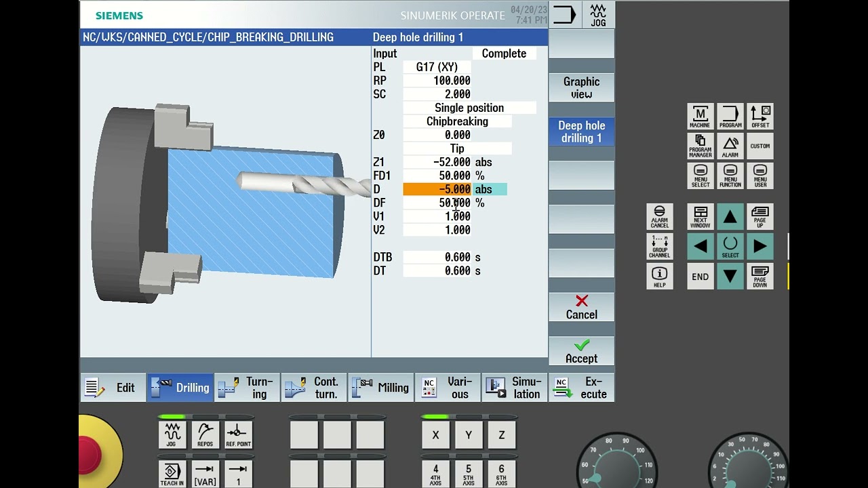Open the Single position selection field
This screenshot has height=488, width=868.
pos(469,108)
